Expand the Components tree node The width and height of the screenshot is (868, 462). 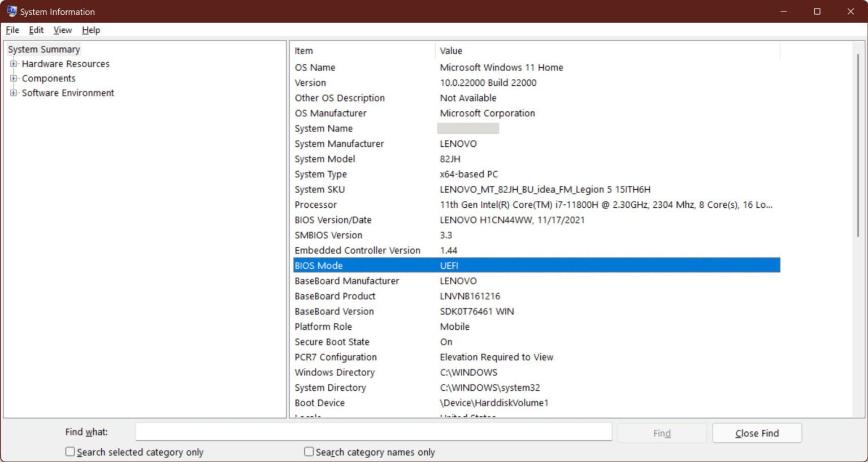[13, 79]
